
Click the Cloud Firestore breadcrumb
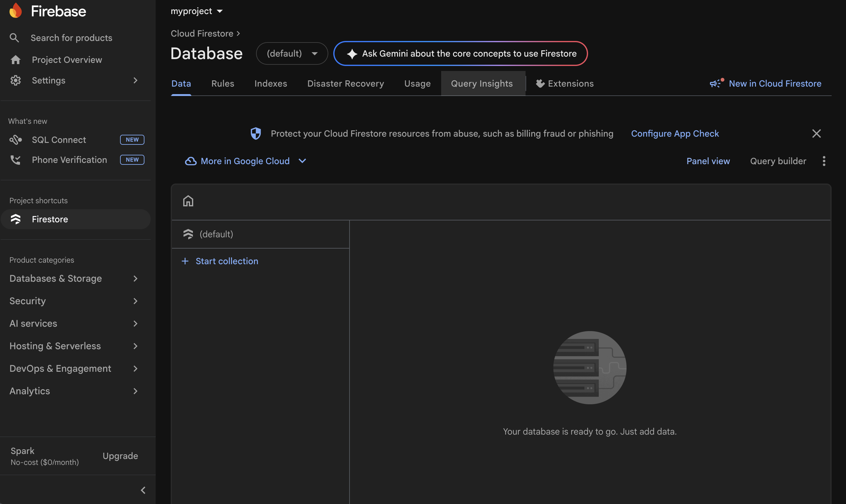(202, 33)
